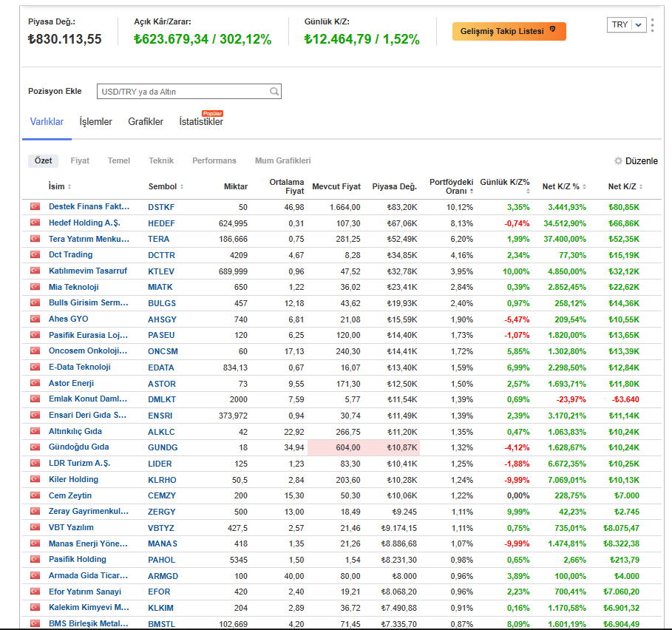Click the flag icon beside Tera Yatırım

pos(35,239)
